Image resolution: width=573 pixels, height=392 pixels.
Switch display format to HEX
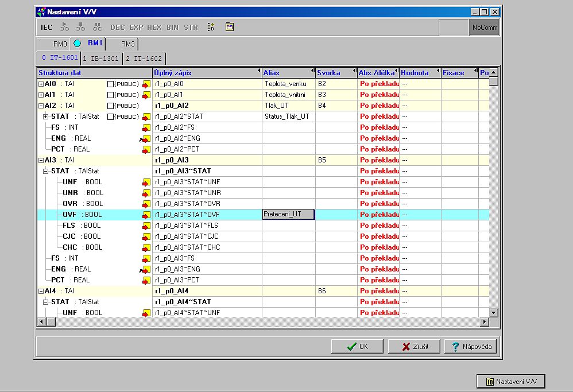point(154,27)
